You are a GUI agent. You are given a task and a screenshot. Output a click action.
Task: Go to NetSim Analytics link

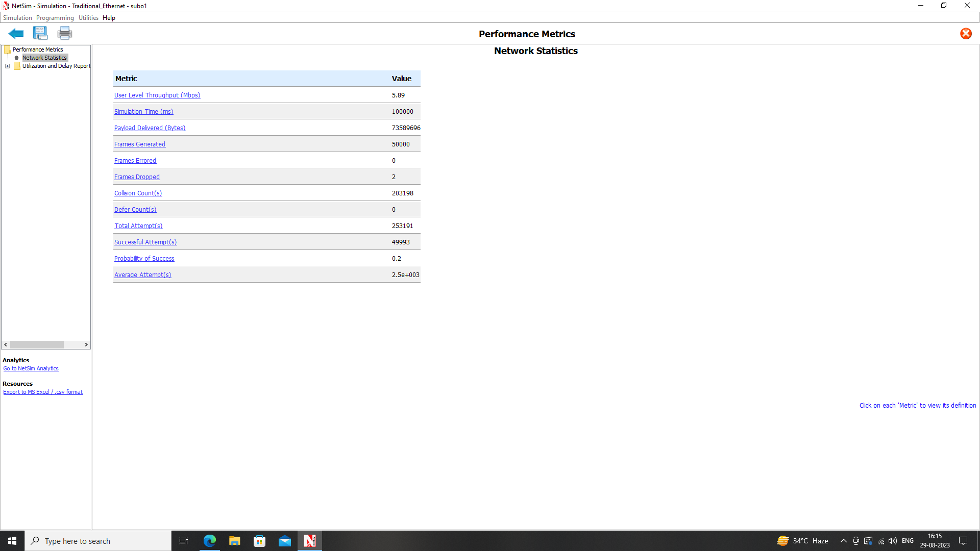pos(31,368)
